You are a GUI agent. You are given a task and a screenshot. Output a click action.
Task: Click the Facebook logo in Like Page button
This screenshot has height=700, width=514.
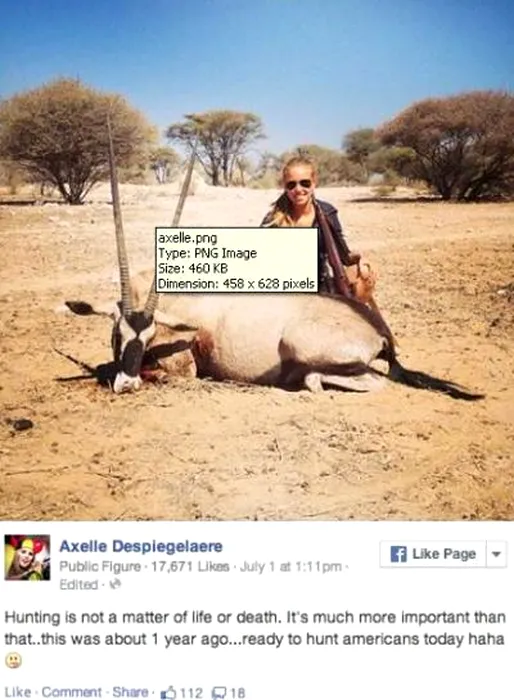(x=398, y=554)
